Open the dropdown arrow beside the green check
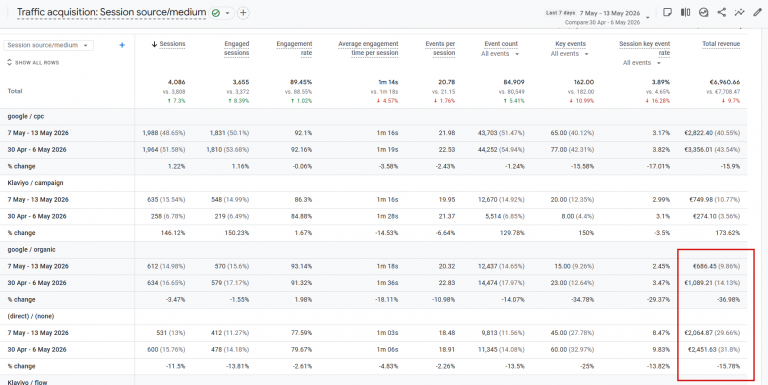768x385 pixels. click(x=228, y=13)
